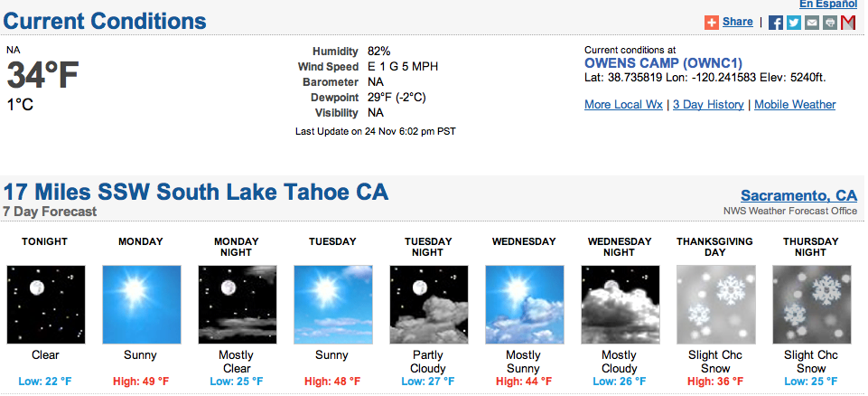Open the Mobile Weather link

click(x=795, y=105)
